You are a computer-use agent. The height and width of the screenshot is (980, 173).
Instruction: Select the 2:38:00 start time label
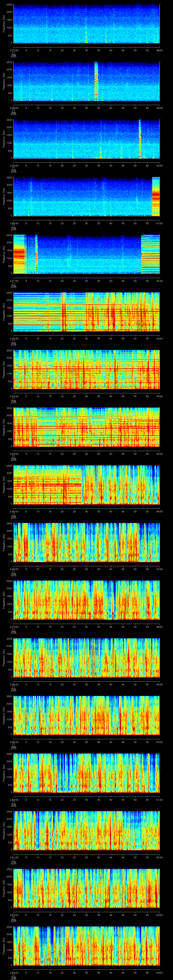coord(14,108)
